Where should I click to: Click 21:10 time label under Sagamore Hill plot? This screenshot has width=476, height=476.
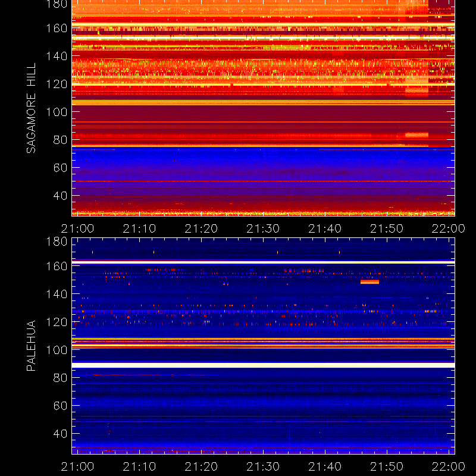coord(139,228)
